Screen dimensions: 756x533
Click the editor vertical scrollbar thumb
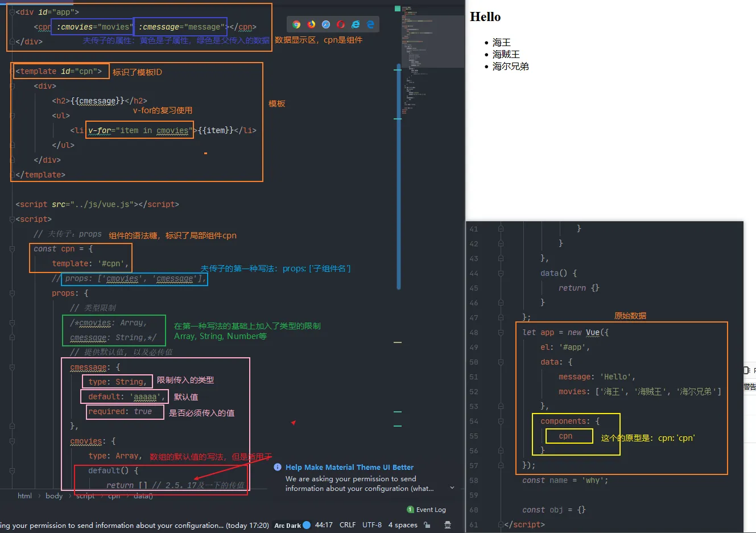[x=398, y=176]
